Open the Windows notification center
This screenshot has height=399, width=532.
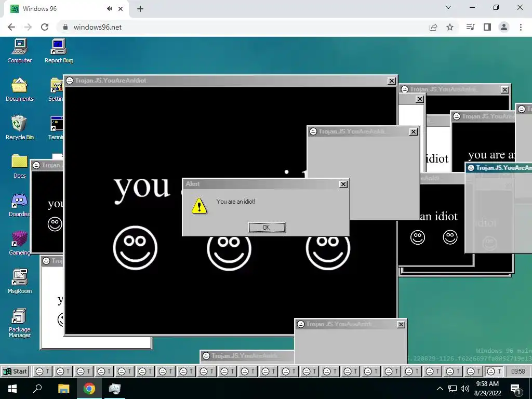pyautogui.click(x=516, y=389)
